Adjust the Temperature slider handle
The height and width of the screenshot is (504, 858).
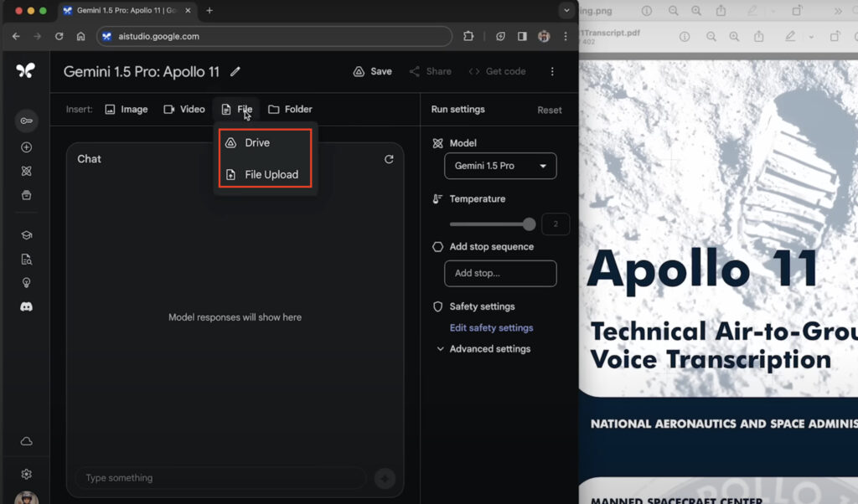point(529,224)
